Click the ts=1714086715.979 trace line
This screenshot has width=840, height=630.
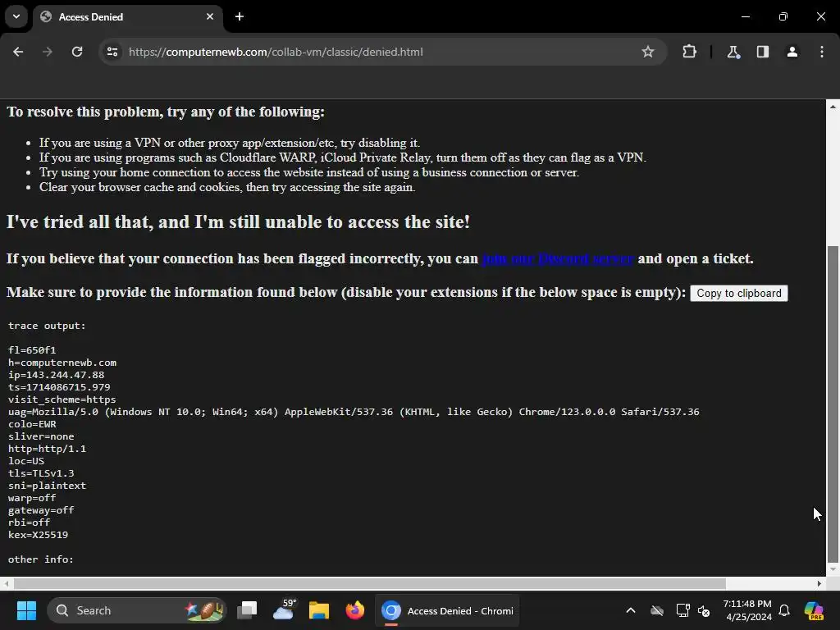click(x=59, y=387)
